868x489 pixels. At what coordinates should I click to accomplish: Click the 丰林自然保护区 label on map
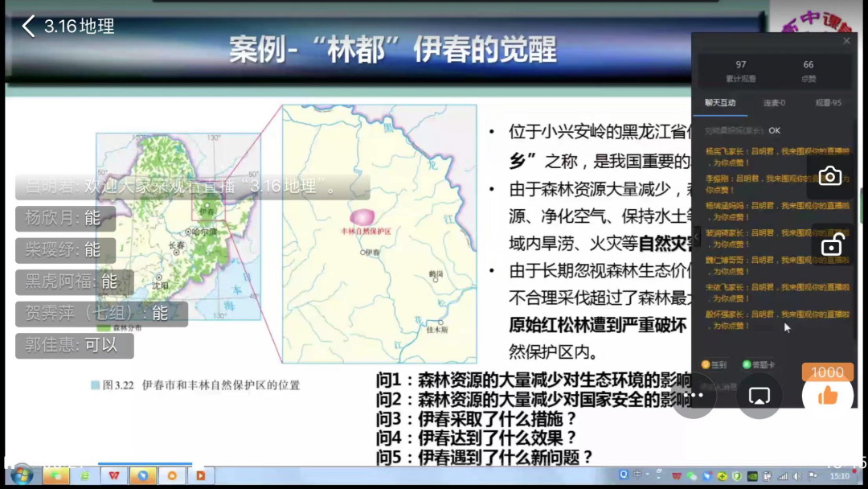366,232
